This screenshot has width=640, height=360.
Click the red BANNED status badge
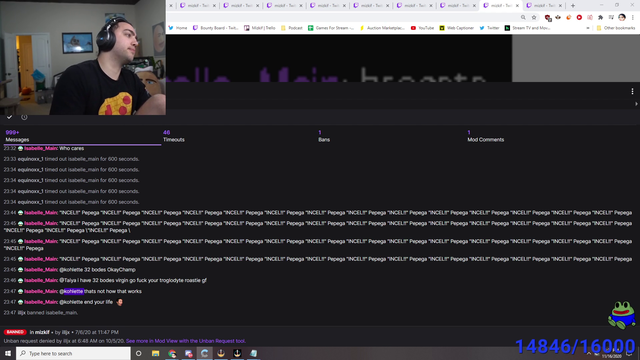(15, 332)
